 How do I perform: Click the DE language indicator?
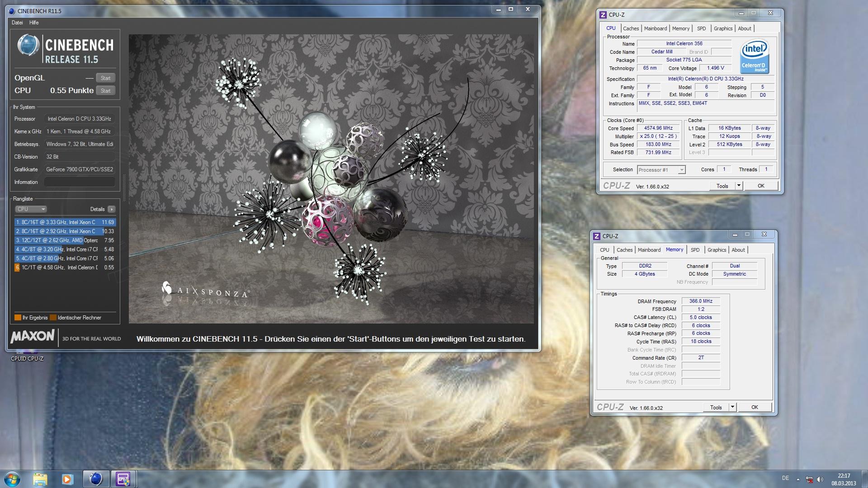pos(786,478)
